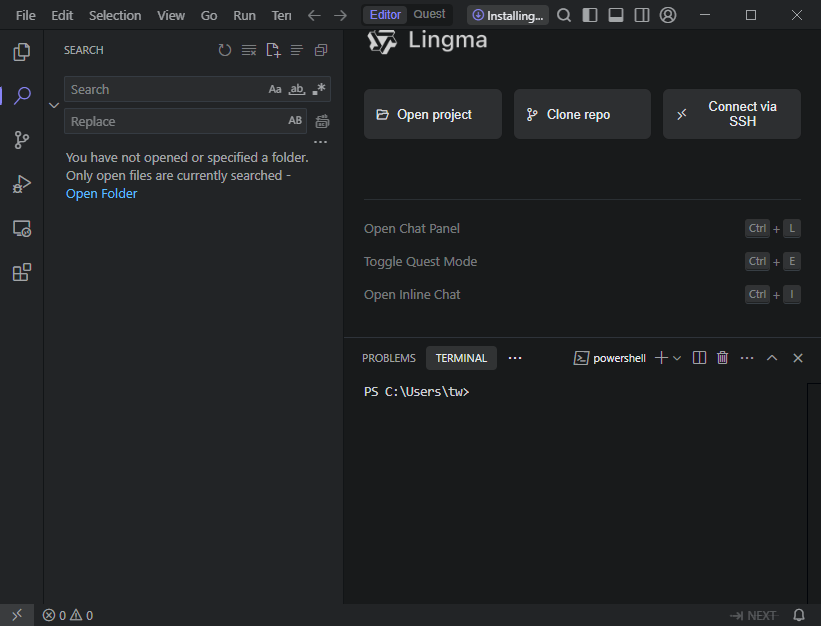The image size is (821, 626).
Task: Open the Remote Explorer view
Action: (21, 228)
